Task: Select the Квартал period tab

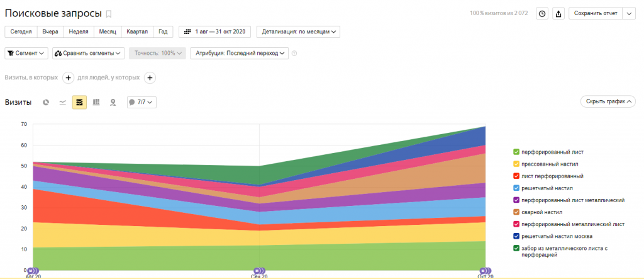Action: click(137, 31)
